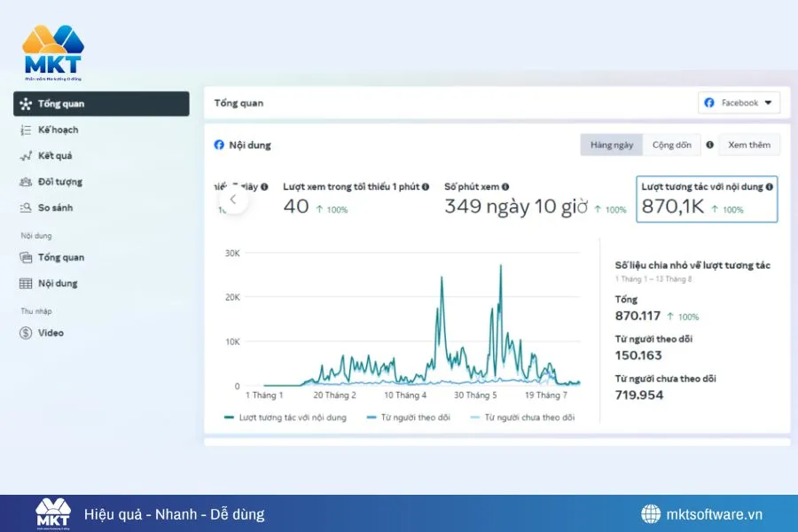Click the Nội dung table grid icon
The width and height of the screenshot is (798, 532).
[x=25, y=283]
